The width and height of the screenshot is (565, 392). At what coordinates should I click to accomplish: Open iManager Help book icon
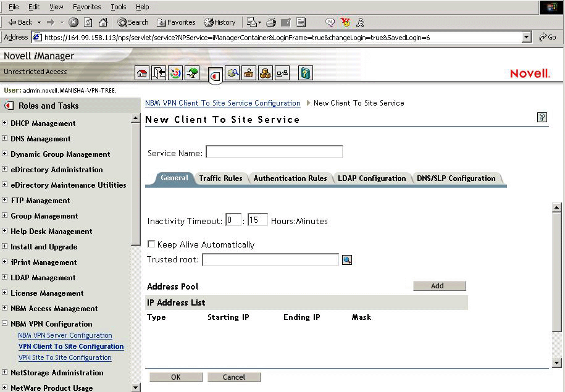click(x=306, y=73)
